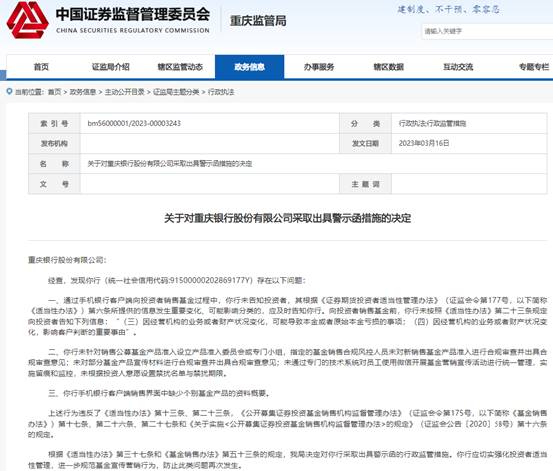Click the 中国证券监督管理委员会 header title
Viewport: 553px width, 471px height.
pos(133,14)
